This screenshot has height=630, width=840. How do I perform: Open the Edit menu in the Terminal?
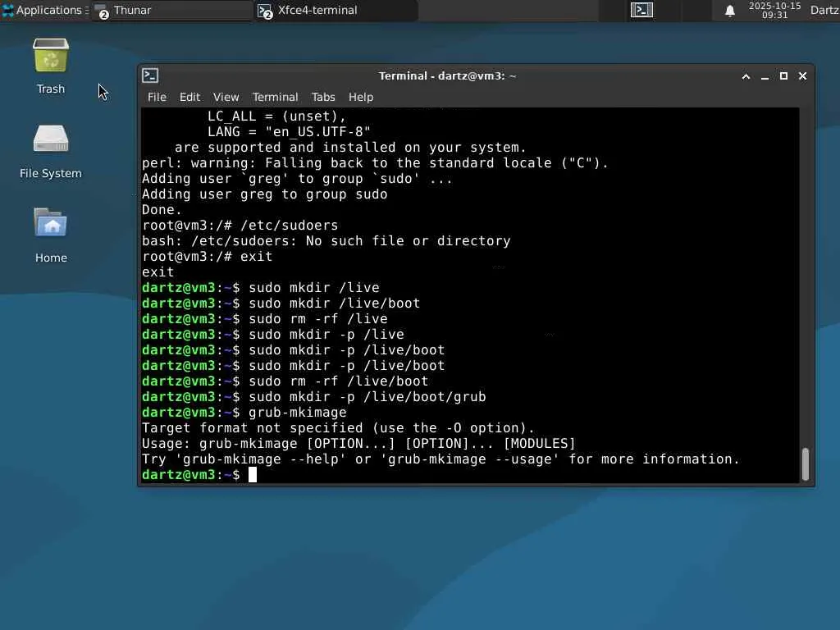pyautogui.click(x=189, y=97)
